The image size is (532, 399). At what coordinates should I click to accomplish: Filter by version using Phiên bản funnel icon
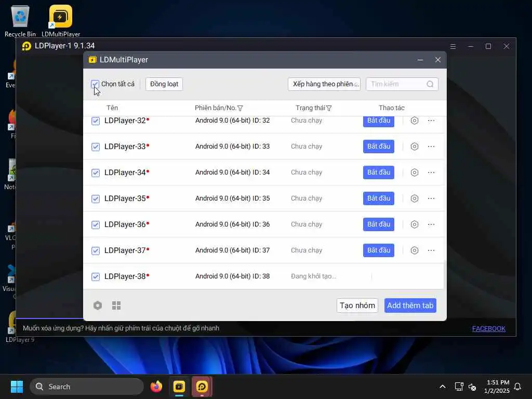coord(240,108)
